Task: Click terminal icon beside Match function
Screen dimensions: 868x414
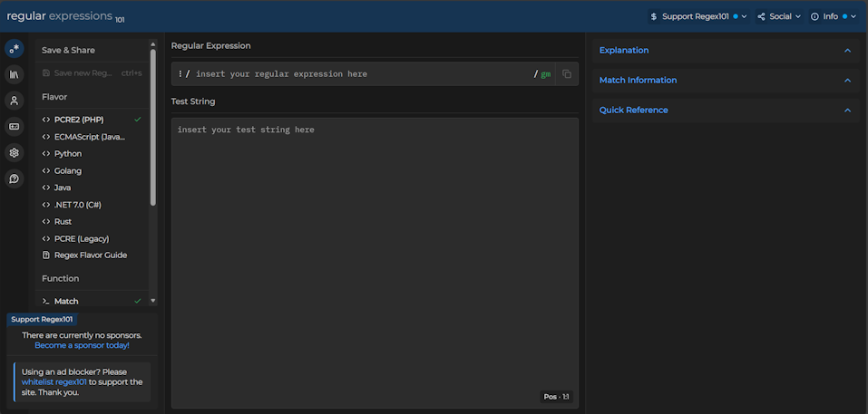Action: tap(46, 302)
